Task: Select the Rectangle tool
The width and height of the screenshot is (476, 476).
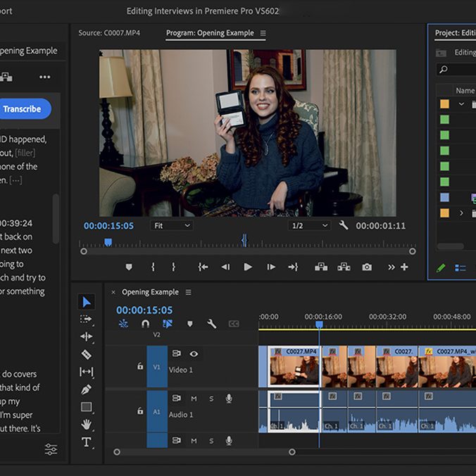Action: pyautogui.click(x=86, y=407)
